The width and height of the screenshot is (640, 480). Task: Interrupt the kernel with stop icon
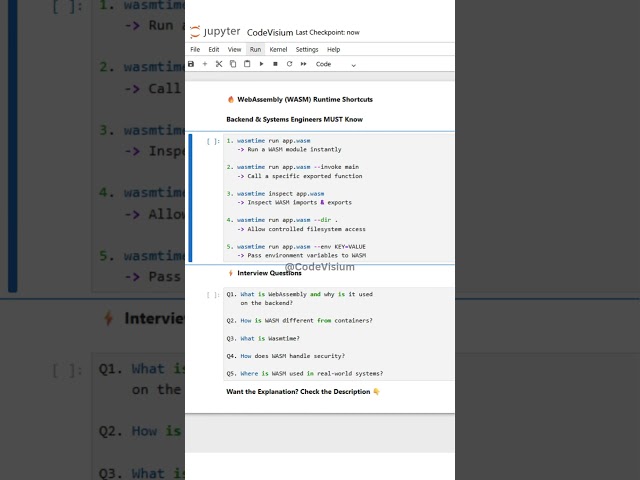pos(276,64)
